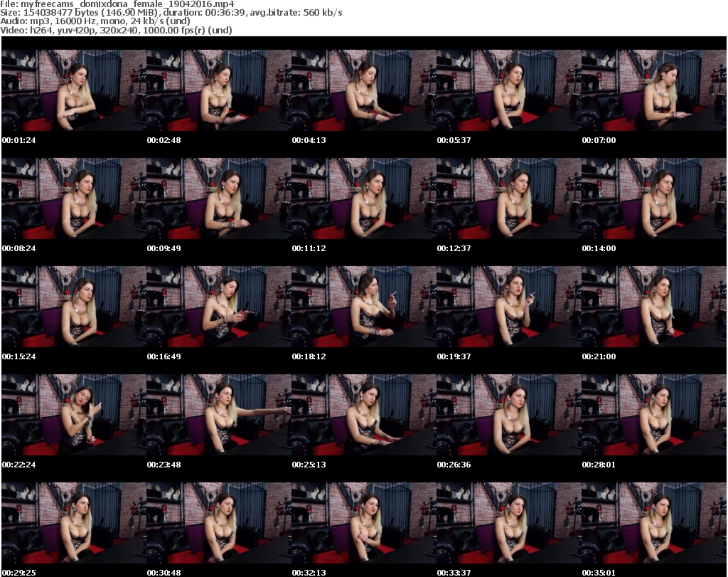
Task: Select the thumbnail at 00:18:12
Action: [363, 307]
